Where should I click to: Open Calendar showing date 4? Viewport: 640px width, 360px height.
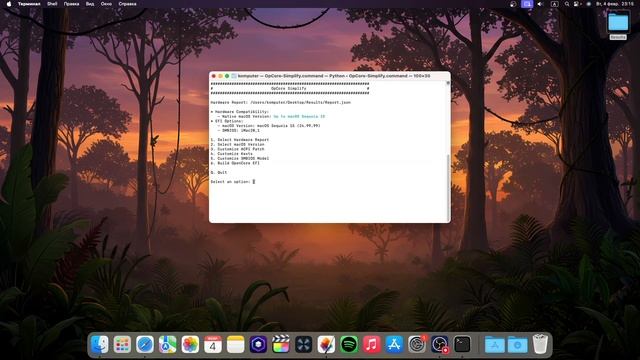(x=213, y=344)
